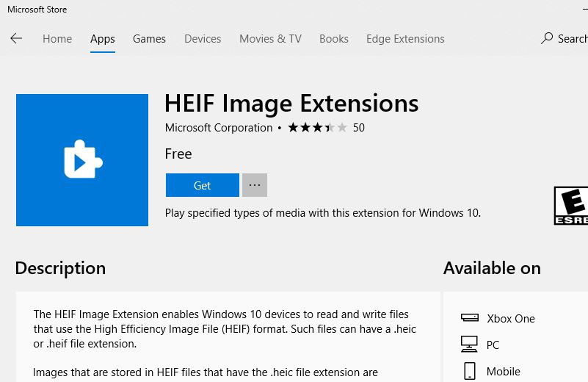Select the Apps tab
588x382 pixels.
102,39
